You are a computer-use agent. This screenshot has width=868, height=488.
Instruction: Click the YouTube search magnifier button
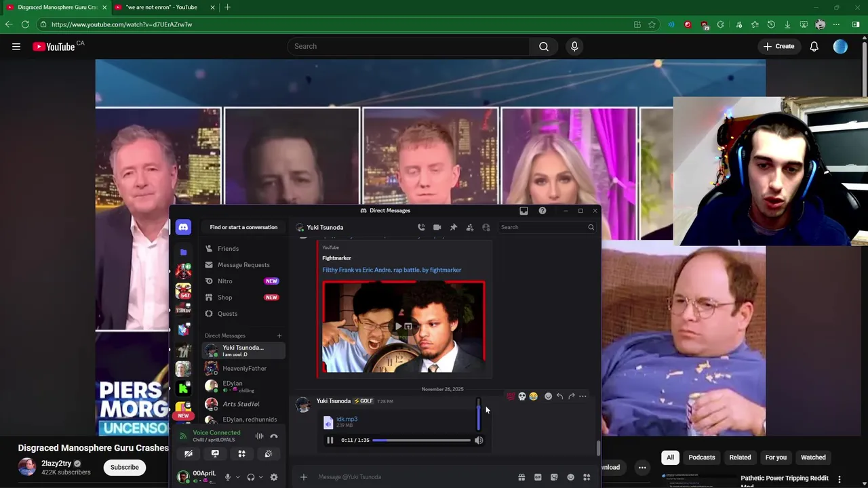coord(544,46)
